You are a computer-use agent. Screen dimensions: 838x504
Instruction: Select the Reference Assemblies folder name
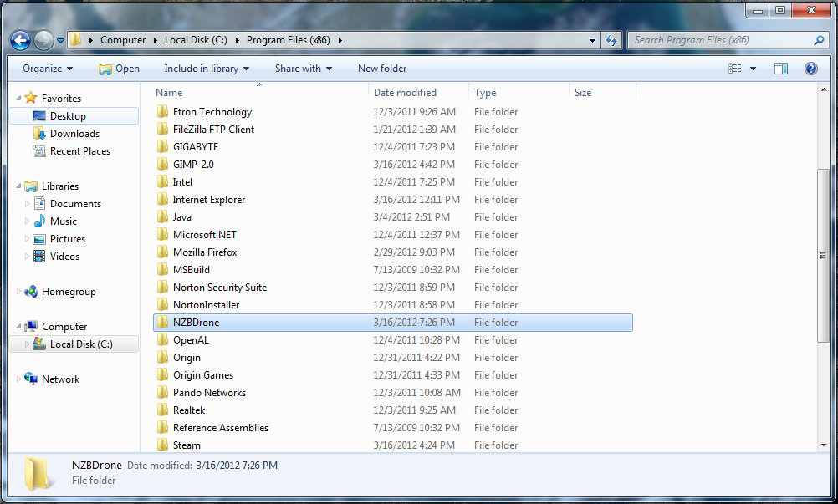point(221,428)
